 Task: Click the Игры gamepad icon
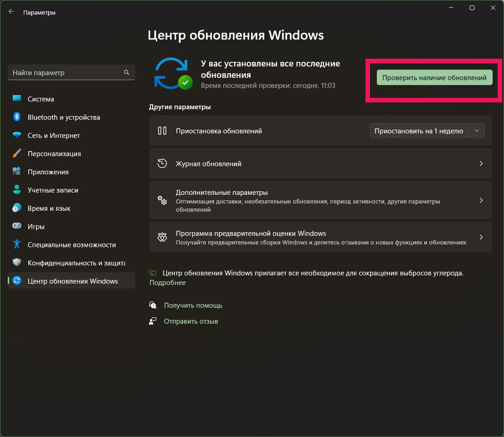(x=17, y=226)
